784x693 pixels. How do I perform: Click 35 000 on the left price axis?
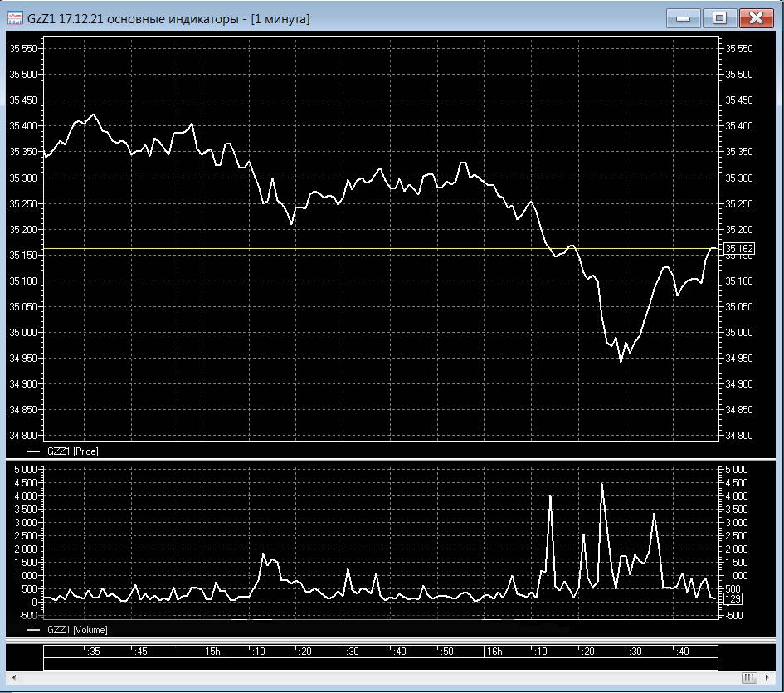23,332
